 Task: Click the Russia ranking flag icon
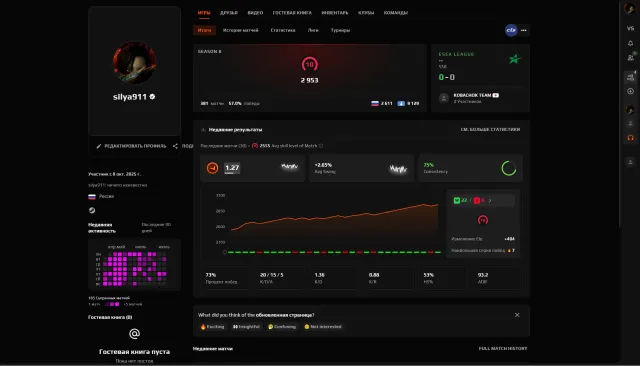[375, 103]
